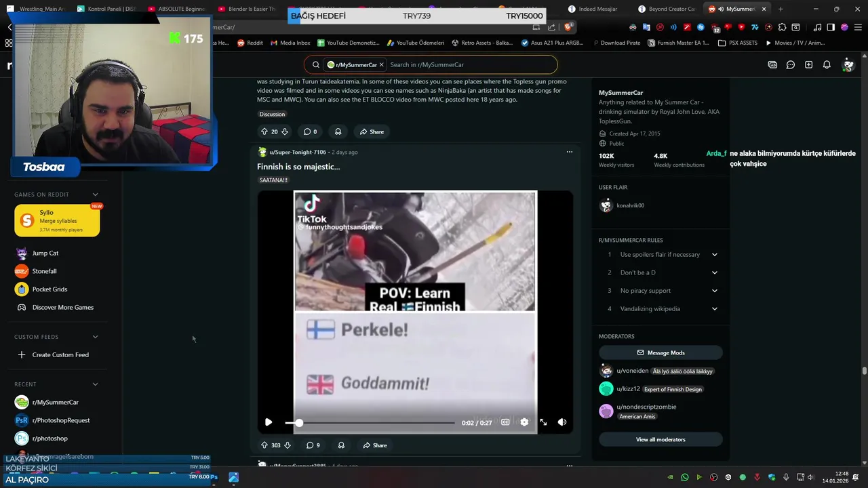Expand rule Use spoilers flair if necessary
Image resolution: width=868 pixels, height=488 pixels.
coord(714,255)
